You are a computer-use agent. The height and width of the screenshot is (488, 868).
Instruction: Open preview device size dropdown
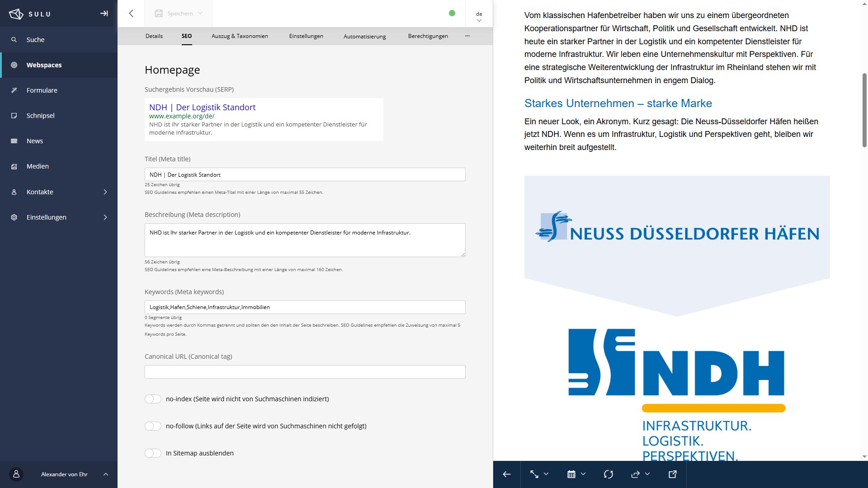(x=539, y=474)
